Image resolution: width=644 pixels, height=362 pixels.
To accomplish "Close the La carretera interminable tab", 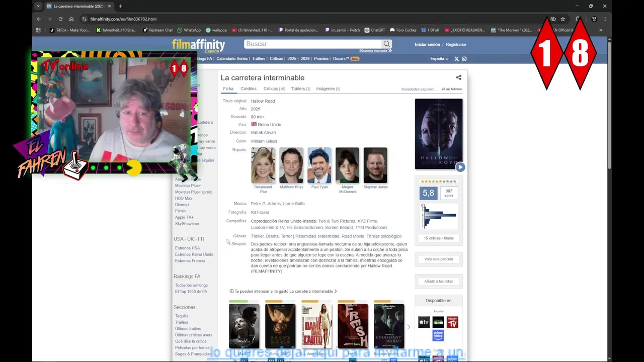I will pos(109,6).
